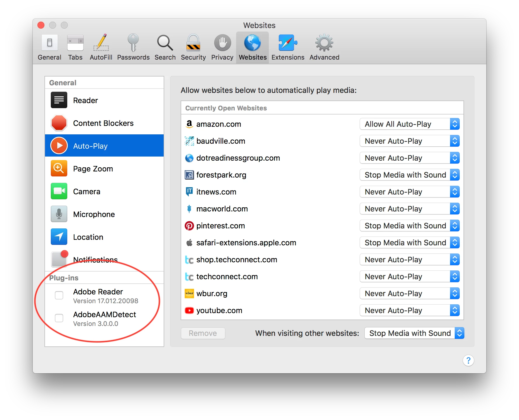Select the Microphone icon in sidebar
Viewport: 519px width, 420px height.
tap(59, 214)
